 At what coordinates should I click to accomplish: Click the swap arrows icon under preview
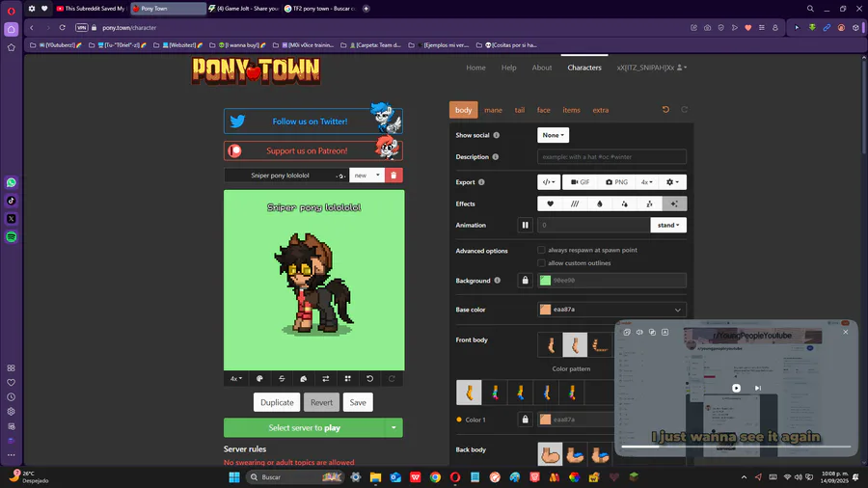326,378
